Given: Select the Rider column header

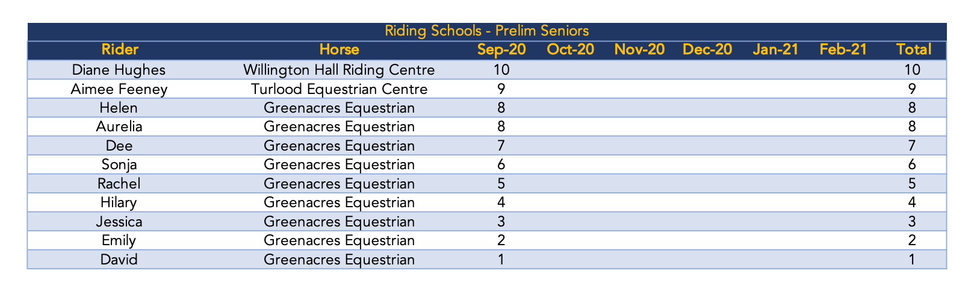Looking at the screenshot, I should click(x=120, y=49).
